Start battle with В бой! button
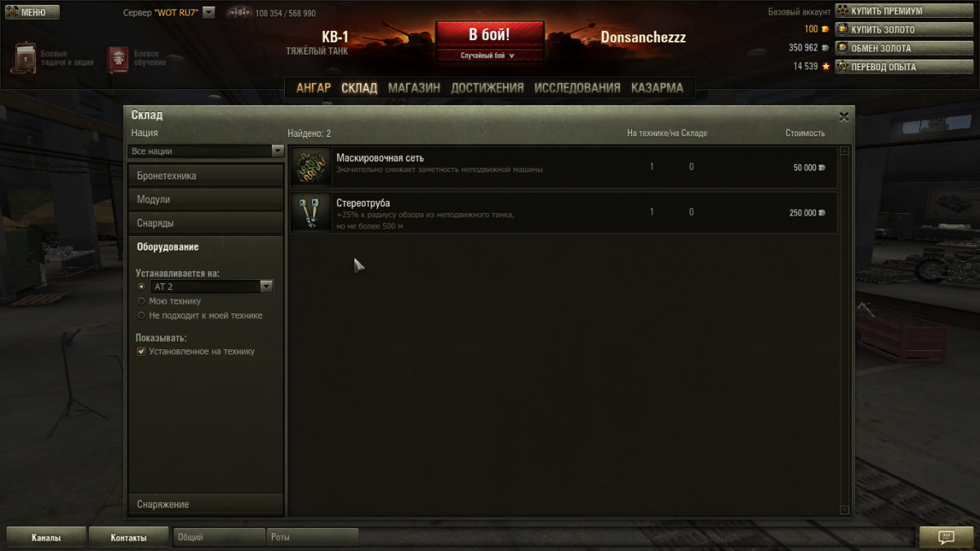This screenshot has width=980, height=551. click(490, 35)
